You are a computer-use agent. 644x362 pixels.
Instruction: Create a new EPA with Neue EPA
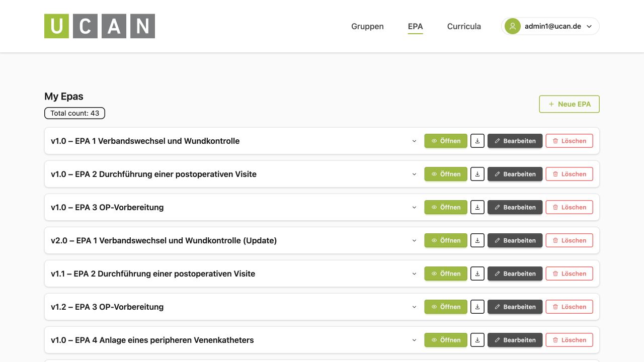[570, 104]
